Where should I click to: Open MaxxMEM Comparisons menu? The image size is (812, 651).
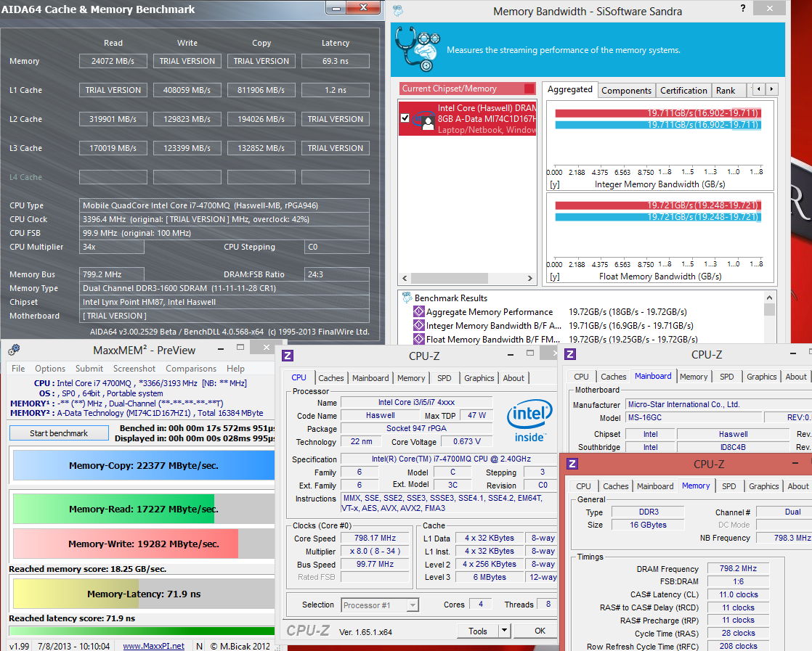[191, 369]
